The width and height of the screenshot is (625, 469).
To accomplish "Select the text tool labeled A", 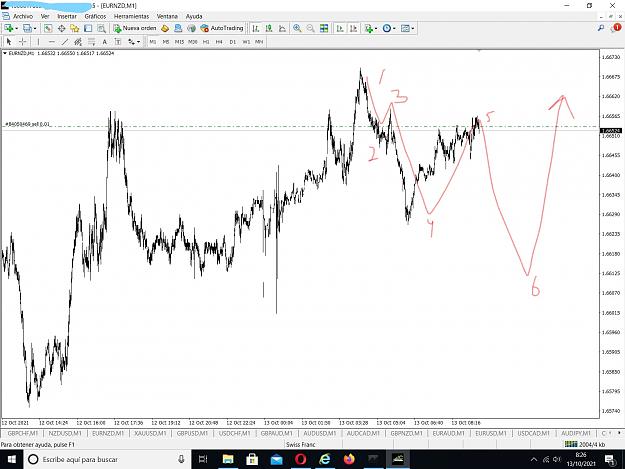I will (x=104, y=41).
